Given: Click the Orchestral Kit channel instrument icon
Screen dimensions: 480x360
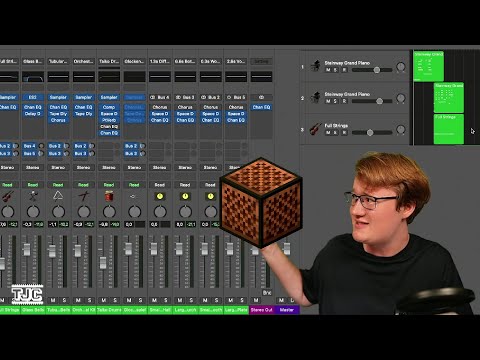Looking at the screenshot, I should (x=84, y=196).
